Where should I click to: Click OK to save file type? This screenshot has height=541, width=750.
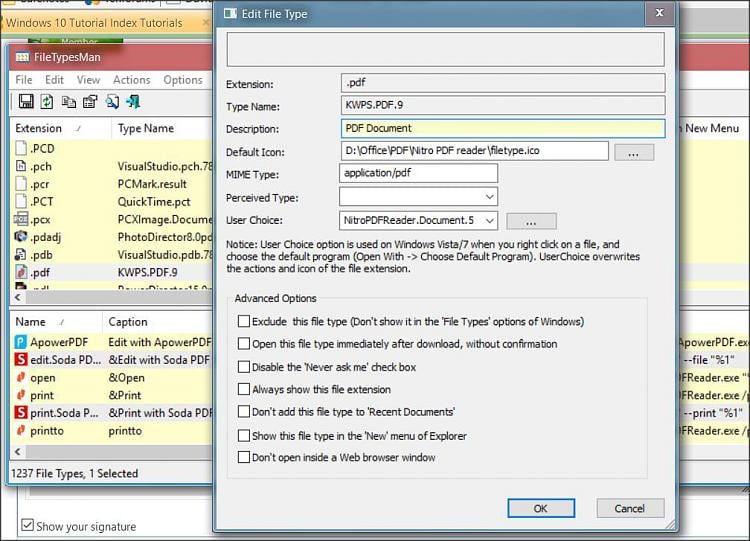(x=541, y=508)
